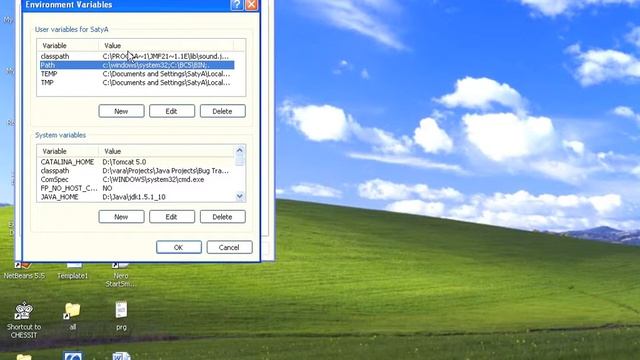This screenshot has width=640, height=360.
Task: Click the Variable column header in System variables
Action: [x=68, y=151]
